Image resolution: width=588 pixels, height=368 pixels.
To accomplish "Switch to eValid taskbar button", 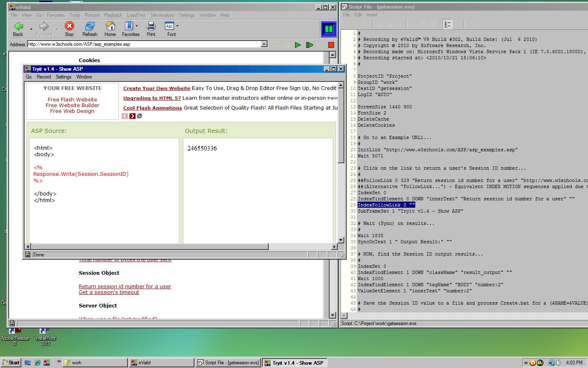I will pos(162,363).
